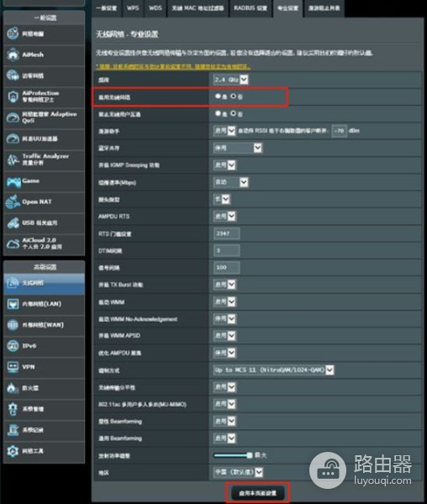Click the 'AMPDU RTS' row label
This screenshot has width=427, height=504.
pyautogui.click(x=113, y=217)
